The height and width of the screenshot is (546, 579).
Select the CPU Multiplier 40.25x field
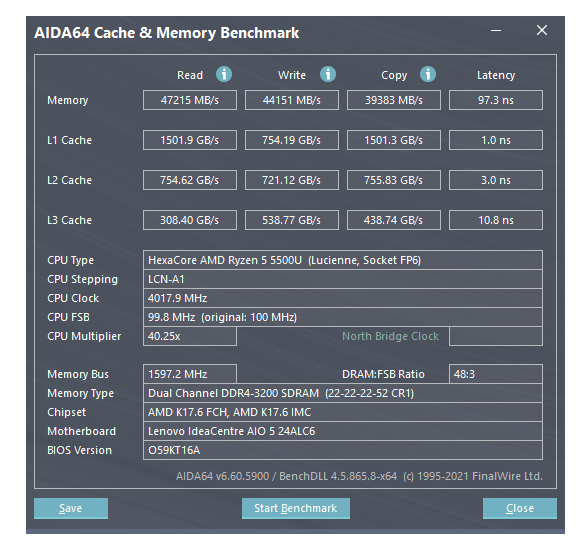[x=190, y=336]
